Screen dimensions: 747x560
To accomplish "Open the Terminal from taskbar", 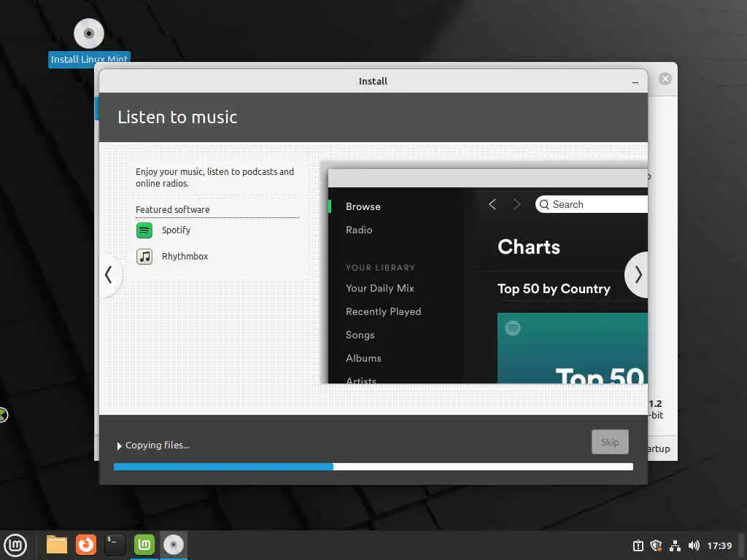I will coord(115,545).
